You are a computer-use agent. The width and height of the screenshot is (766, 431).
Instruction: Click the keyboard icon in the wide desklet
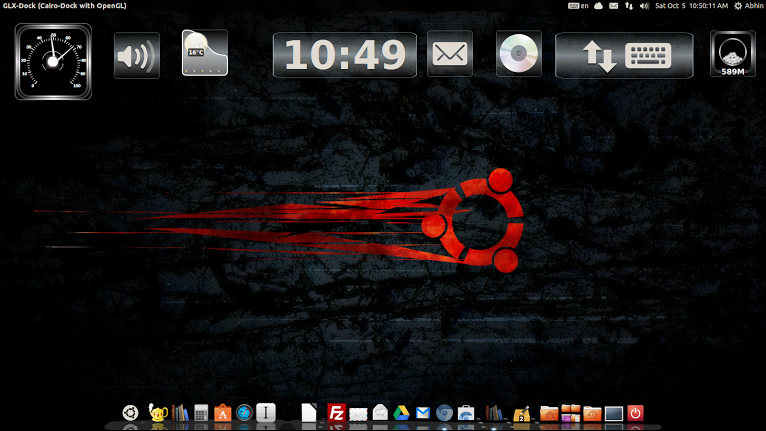(648, 55)
